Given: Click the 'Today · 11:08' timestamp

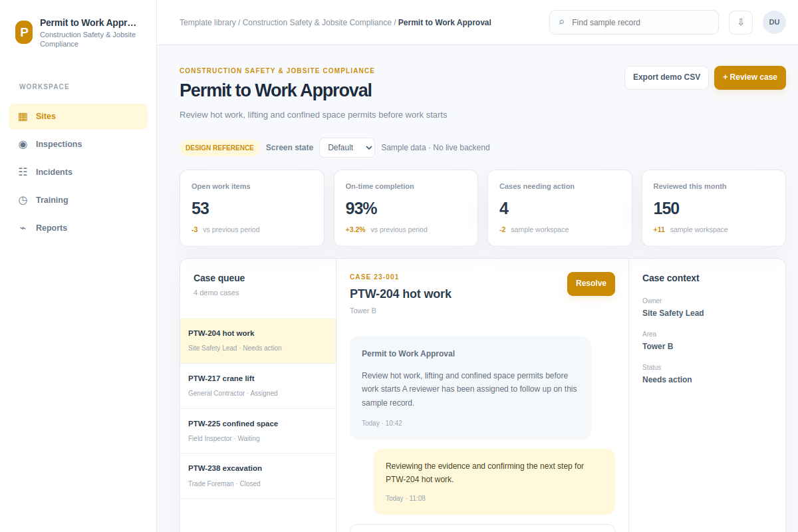Looking at the screenshot, I should click(406, 498).
